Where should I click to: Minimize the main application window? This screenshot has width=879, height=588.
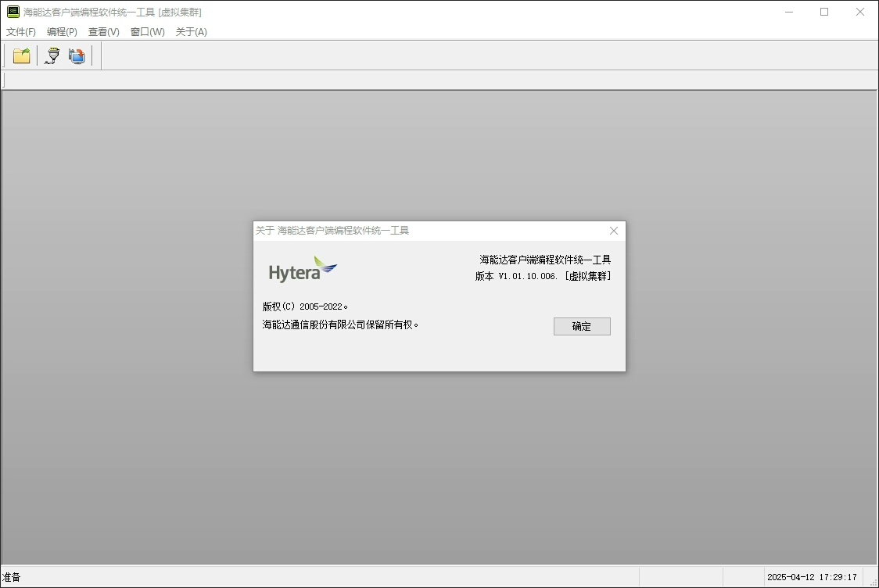point(789,12)
